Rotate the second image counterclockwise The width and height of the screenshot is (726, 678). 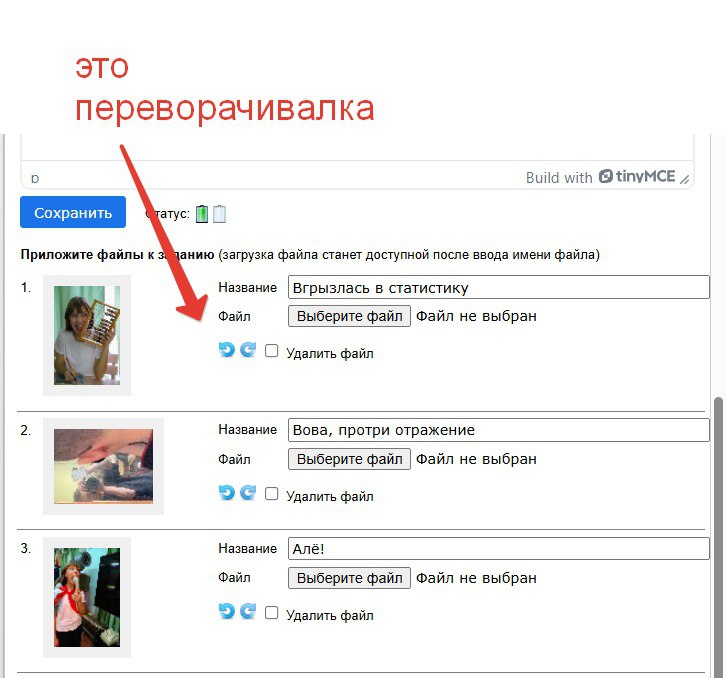coord(226,493)
